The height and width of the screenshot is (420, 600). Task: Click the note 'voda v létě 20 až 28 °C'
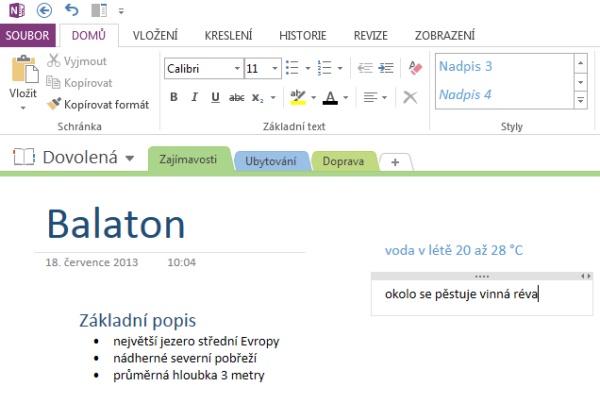point(454,251)
